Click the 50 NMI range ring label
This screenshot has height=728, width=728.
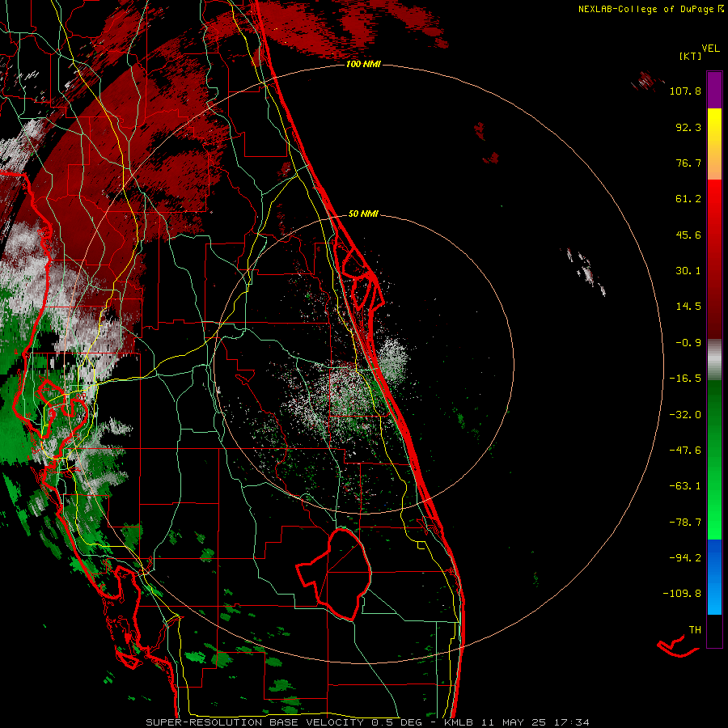(x=363, y=214)
